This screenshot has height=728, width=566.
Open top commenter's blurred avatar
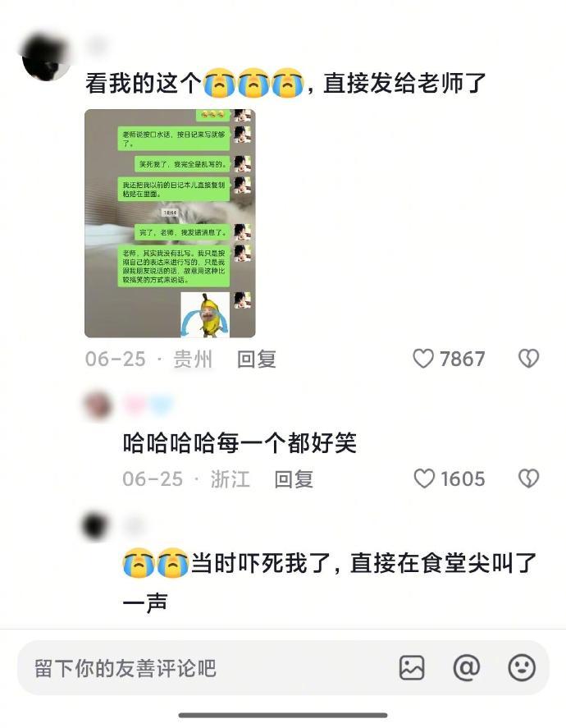[45, 57]
